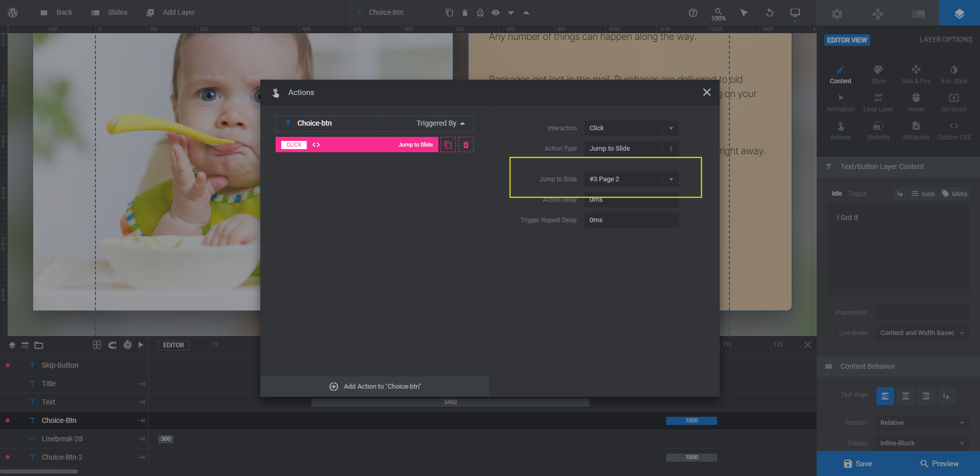980x476 pixels.
Task: Open Hover options
Action: (x=916, y=103)
